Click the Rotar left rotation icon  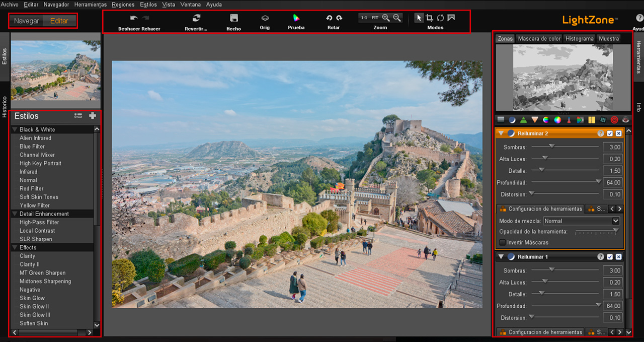tap(328, 17)
